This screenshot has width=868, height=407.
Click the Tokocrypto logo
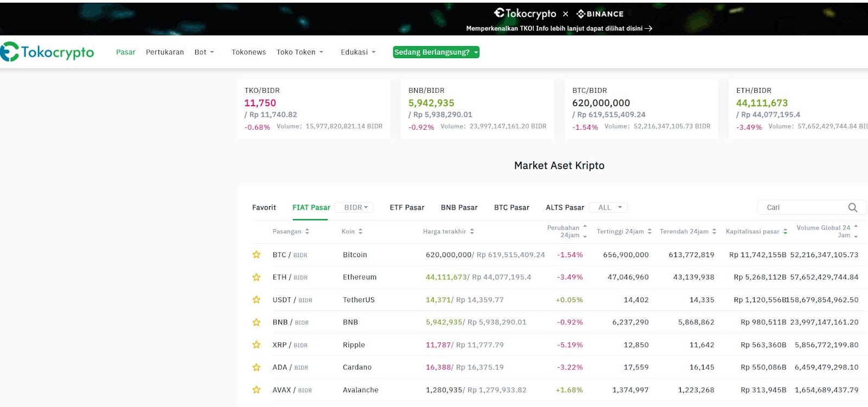(47, 52)
